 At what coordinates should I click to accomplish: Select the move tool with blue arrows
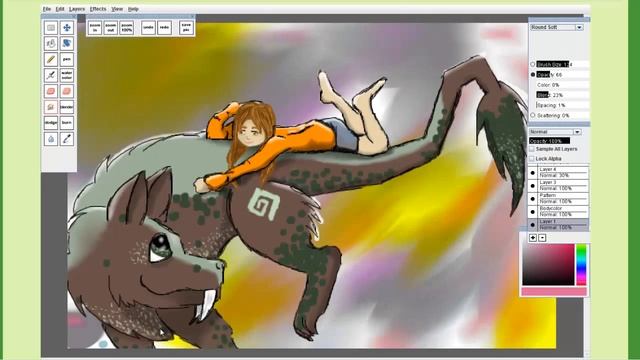point(67,28)
